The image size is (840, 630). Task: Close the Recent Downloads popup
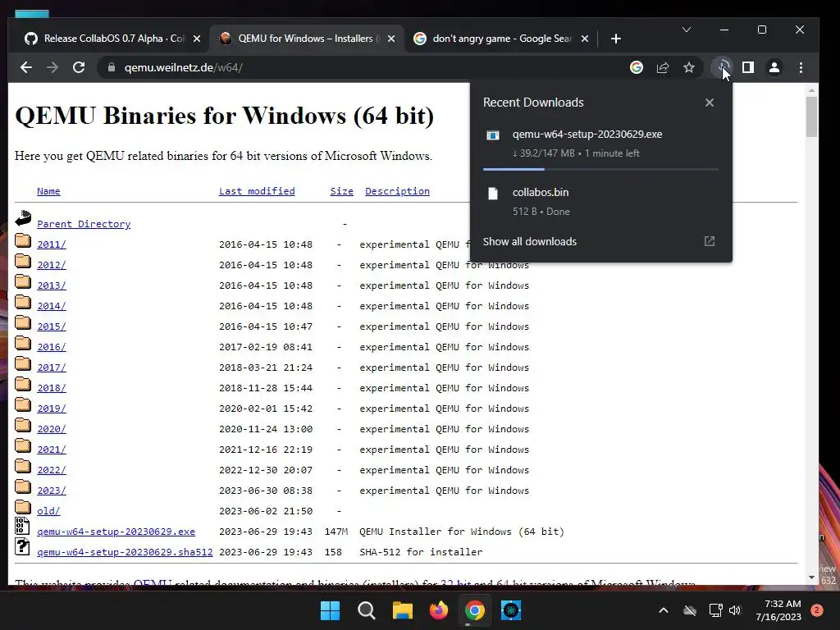pyautogui.click(x=710, y=103)
